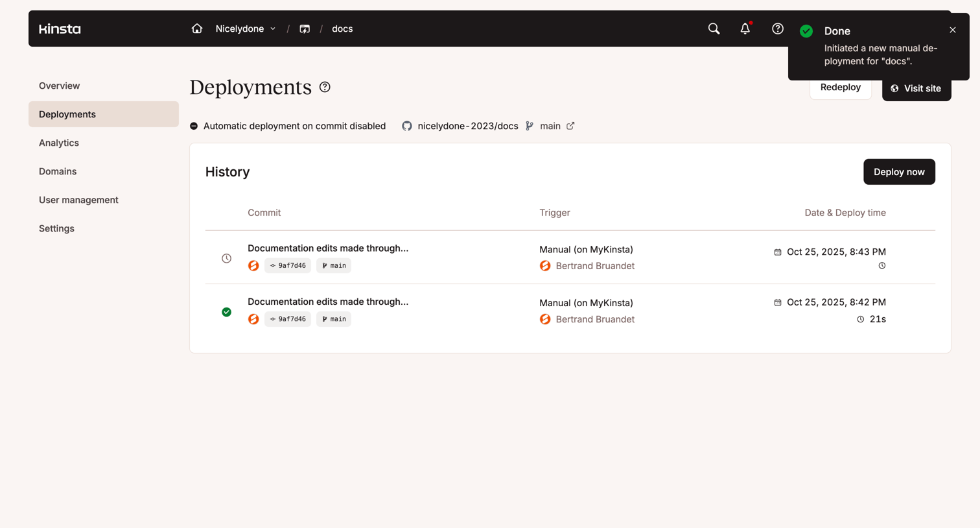Image resolution: width=980 pixels, height=528 pixels.
Task: Click the deploy time clock under 8:43 PM
Action: point(882,266)
